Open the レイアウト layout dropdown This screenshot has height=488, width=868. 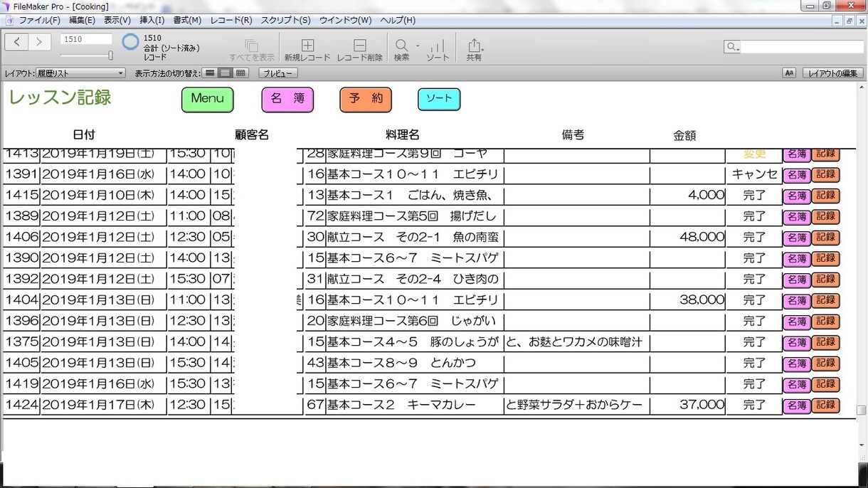[x=80, y=73]
